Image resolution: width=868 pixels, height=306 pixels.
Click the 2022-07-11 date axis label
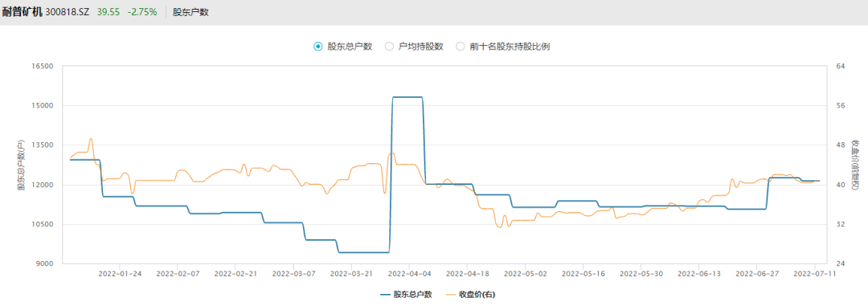click(815, 273)
